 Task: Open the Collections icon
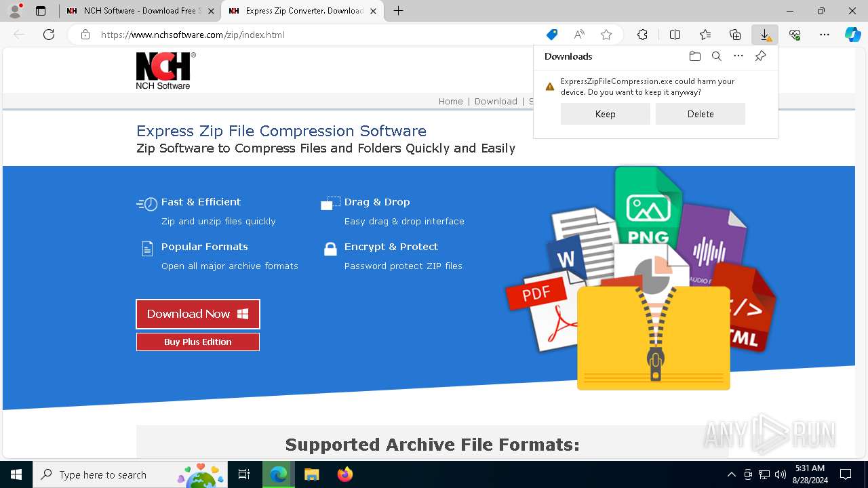click(735, 35)
